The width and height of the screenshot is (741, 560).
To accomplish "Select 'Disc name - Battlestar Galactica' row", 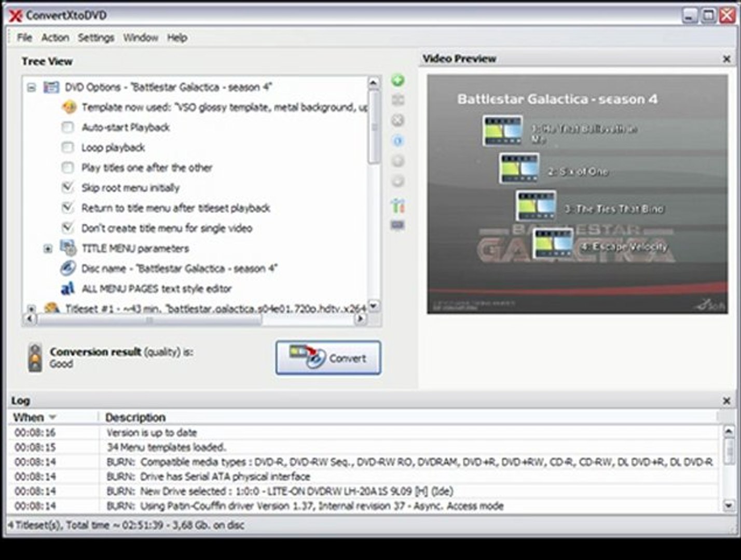I will 179,269.
